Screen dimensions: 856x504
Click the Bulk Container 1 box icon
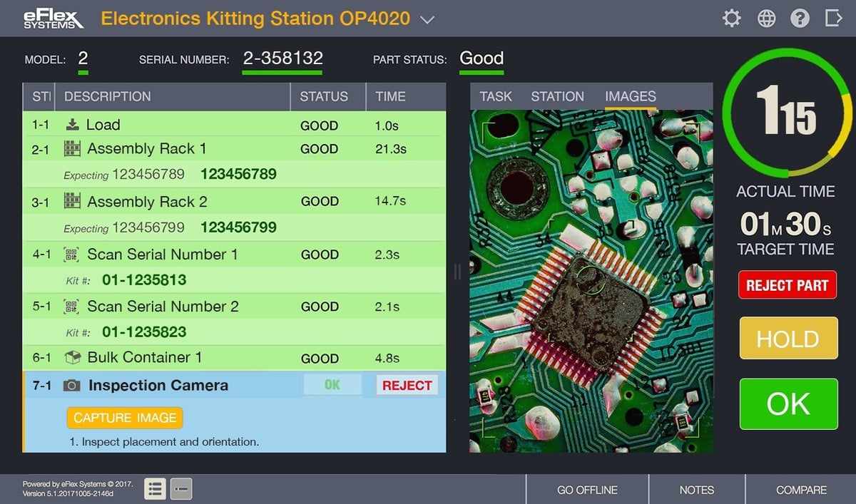click(x=71, y=358)
